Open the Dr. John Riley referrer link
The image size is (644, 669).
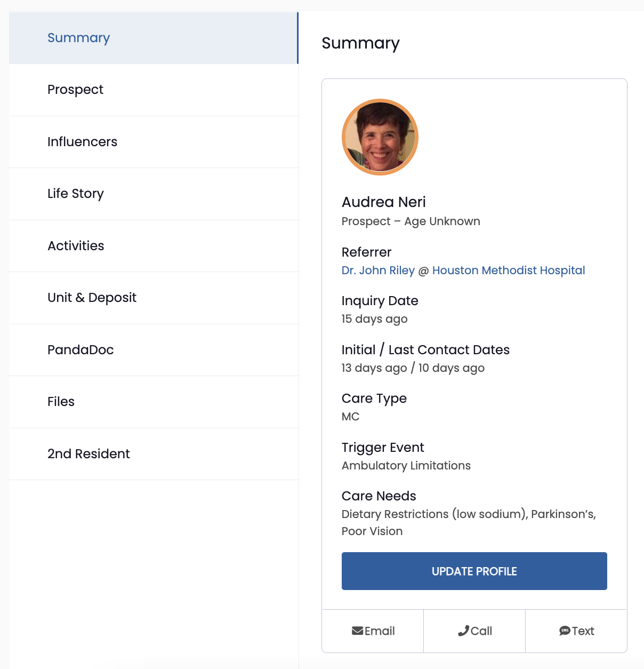pyautogui.click(x=378, y=270)
